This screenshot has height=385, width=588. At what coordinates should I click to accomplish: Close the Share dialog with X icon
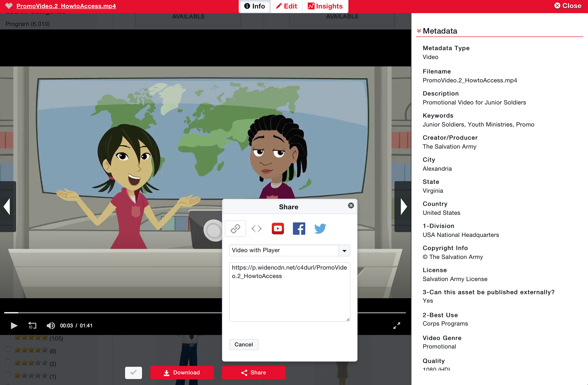[x=351, y=206]
